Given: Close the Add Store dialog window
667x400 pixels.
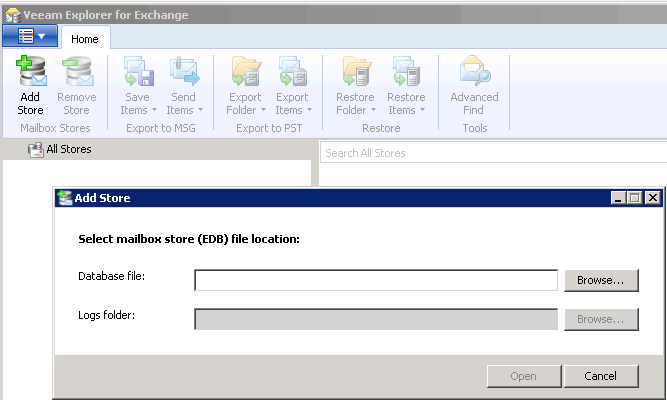Looking at the screenshot, I should tap(653, 198).
